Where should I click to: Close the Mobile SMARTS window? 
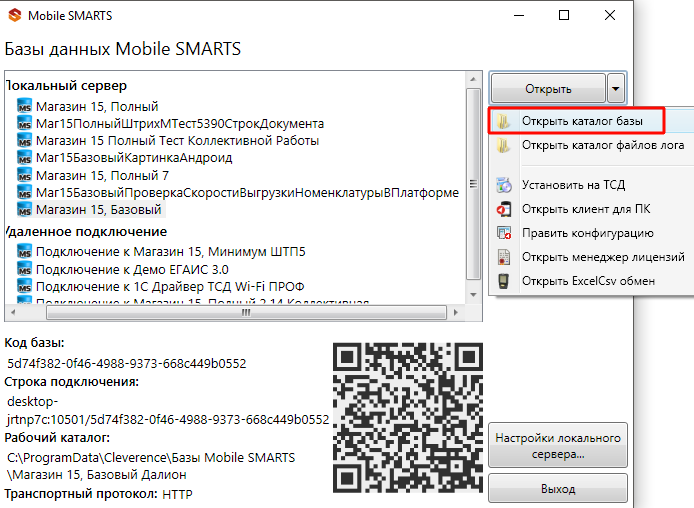pyautogui.click(x=610, y=15)
